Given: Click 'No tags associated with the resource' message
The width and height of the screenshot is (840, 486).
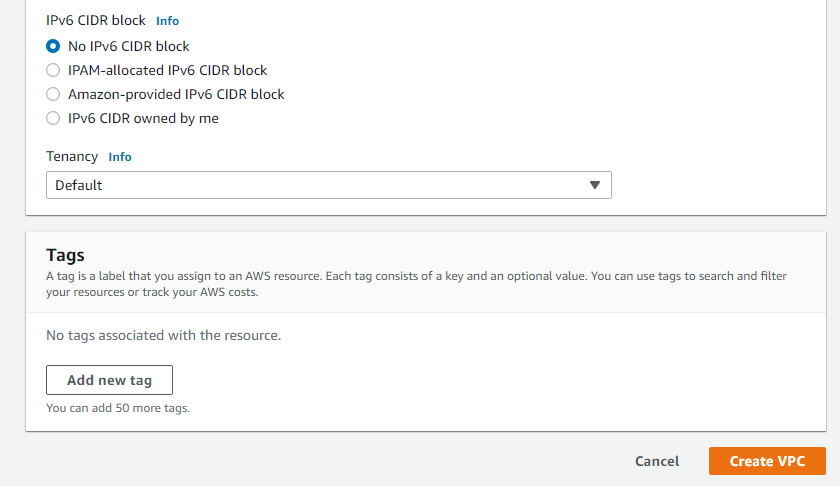Looking at the screenshot, I should [163, 335].
